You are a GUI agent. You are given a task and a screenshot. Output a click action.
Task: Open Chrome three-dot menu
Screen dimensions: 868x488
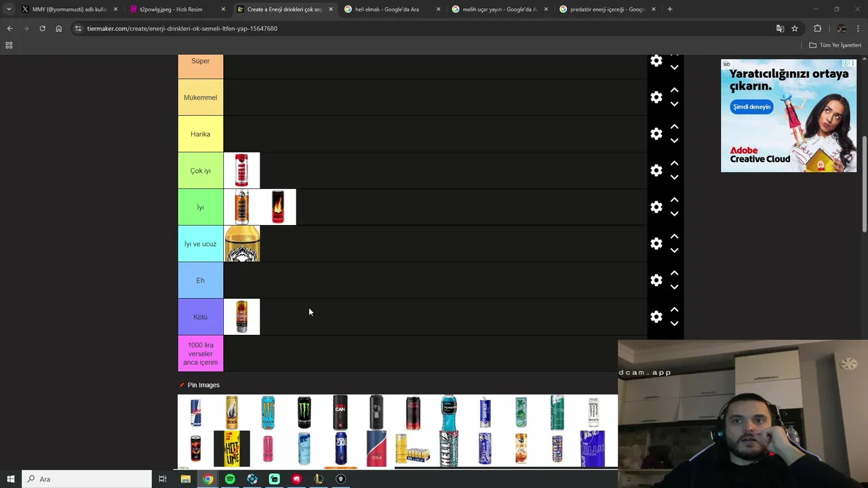coord(859,28)
